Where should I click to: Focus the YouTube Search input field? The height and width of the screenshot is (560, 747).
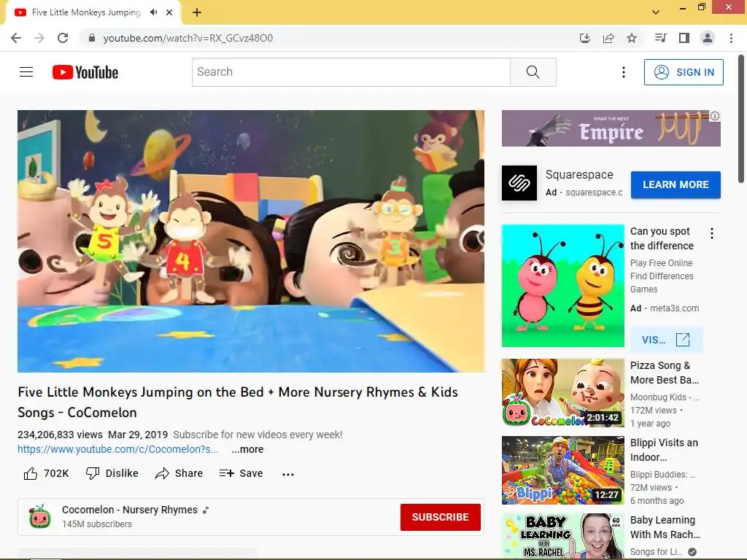[x=351, y=72]
